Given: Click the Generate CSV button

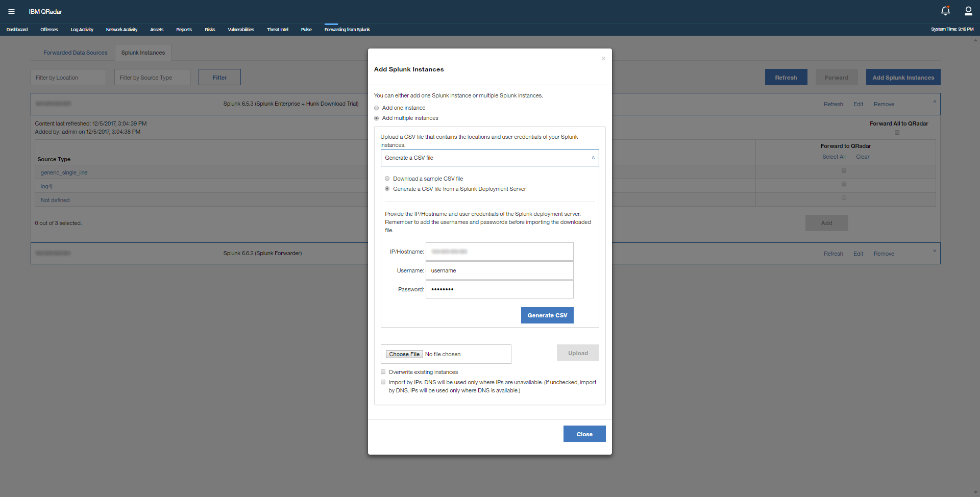Looking at the screenshot, I should [x=547, y=315].
